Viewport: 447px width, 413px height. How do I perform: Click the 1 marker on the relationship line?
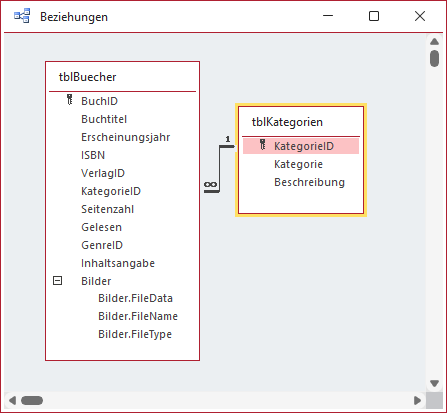(228, 139)
